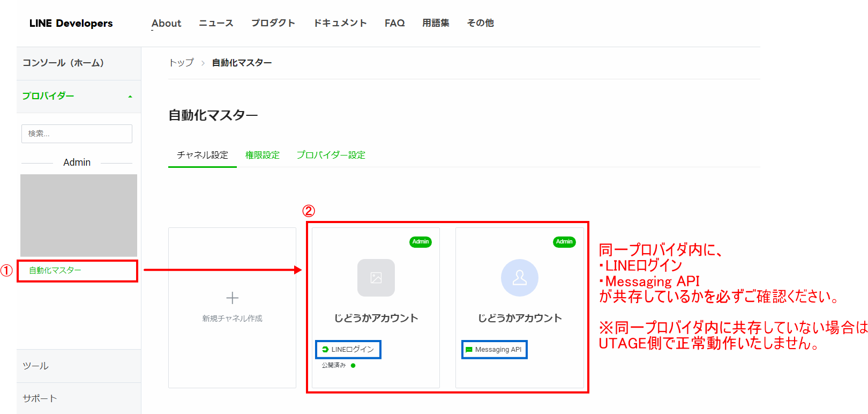868x414 pixels.
Task: Click the LINEログイン label text
Action: click(353, 349)
